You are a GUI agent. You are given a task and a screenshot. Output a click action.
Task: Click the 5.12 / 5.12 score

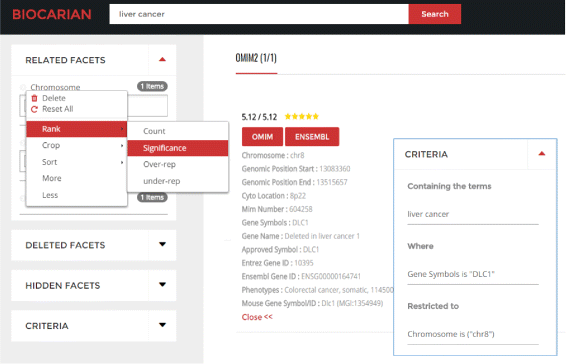point(259,117)
